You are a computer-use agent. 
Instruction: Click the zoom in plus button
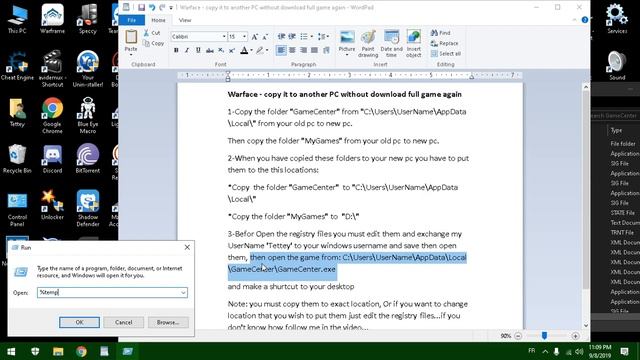click(575, 336)
